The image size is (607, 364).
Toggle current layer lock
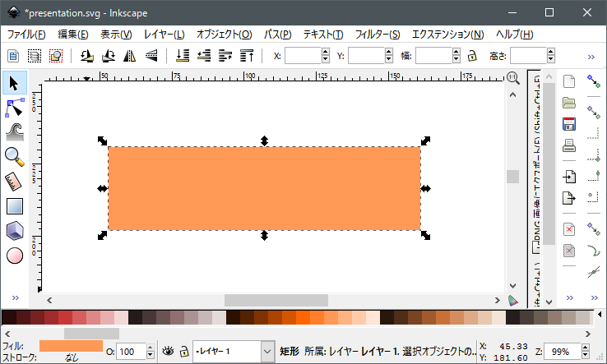[x=184, y=351]
